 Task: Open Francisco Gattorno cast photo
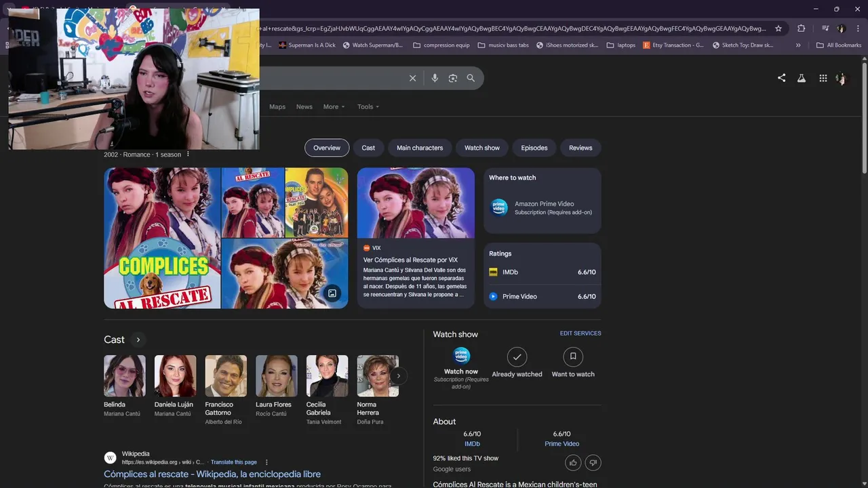pos(226,376)
